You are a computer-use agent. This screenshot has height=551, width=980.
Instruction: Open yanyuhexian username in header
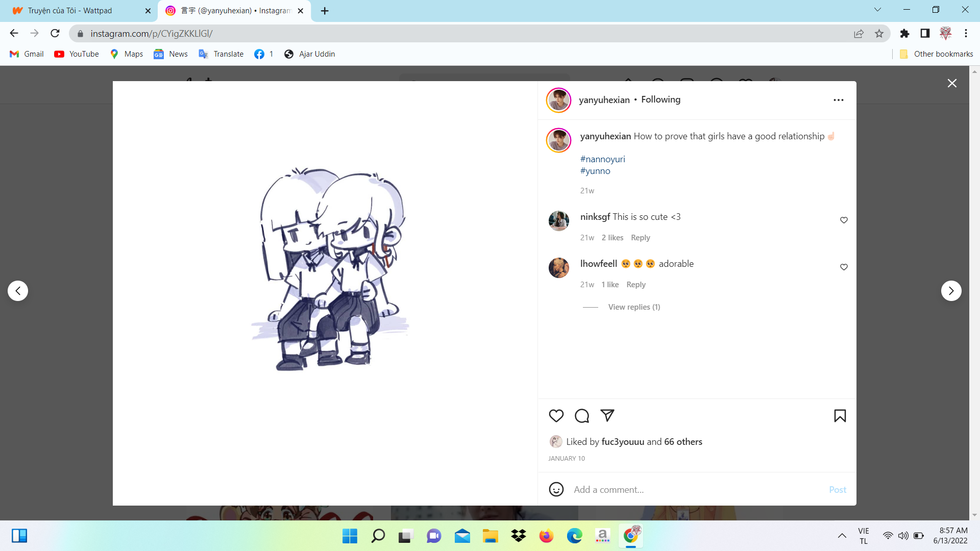pos(604,100)
